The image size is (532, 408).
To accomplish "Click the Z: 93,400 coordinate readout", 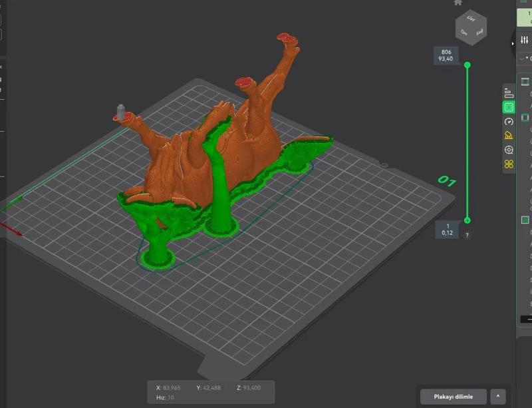I will pyautogui.click(x=249, y=387).
